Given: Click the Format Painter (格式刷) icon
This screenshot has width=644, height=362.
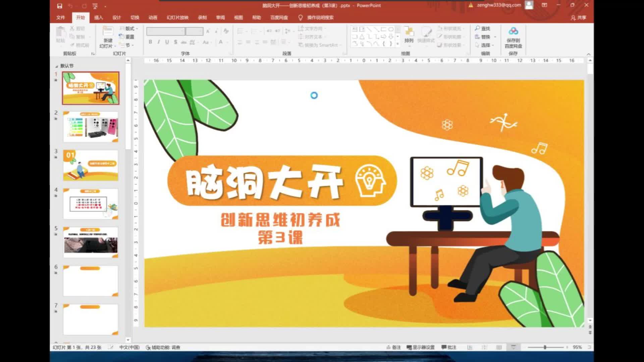Looking at the screenshot, I should 72,45.
